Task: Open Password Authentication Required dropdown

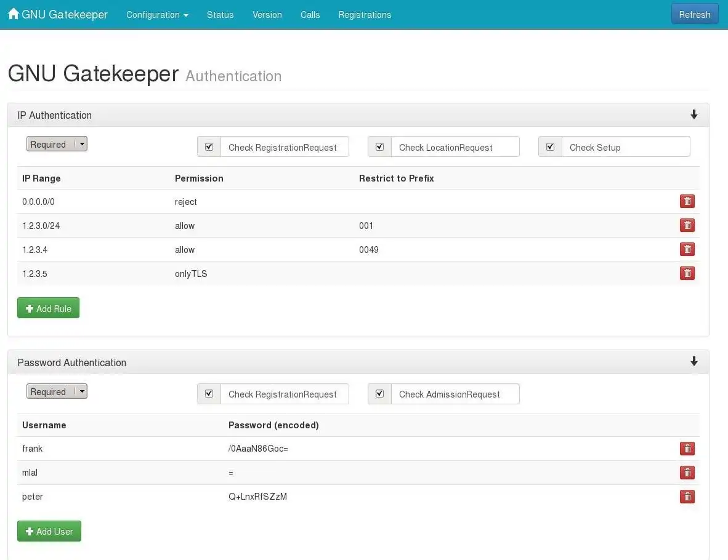Action: tap(57, 391)
